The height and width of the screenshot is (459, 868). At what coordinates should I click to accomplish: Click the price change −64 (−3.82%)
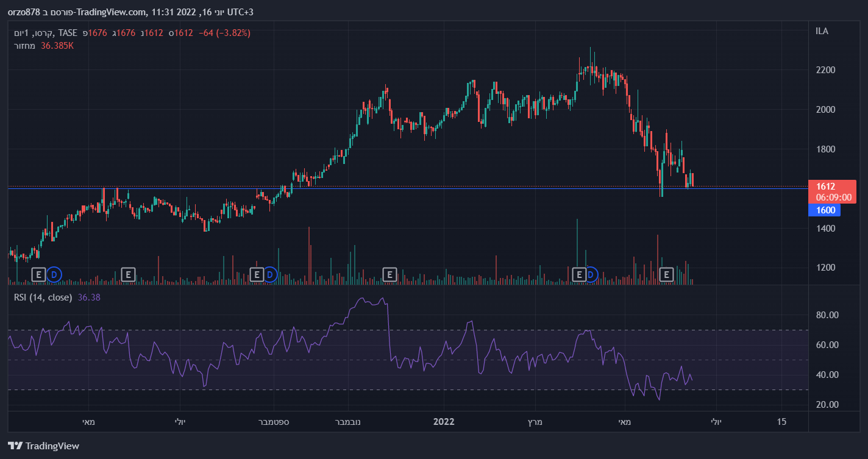(x=224, y=32)
